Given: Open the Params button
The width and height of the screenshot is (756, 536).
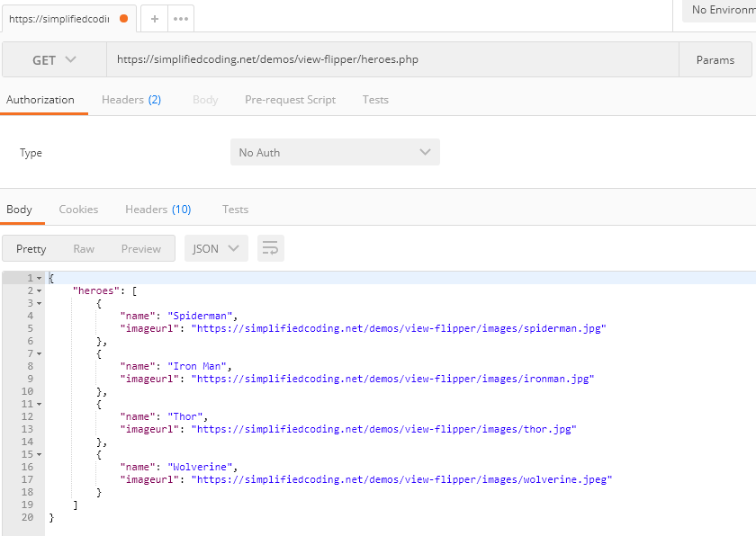Looking at the screenshot, I should coord(715,59).
